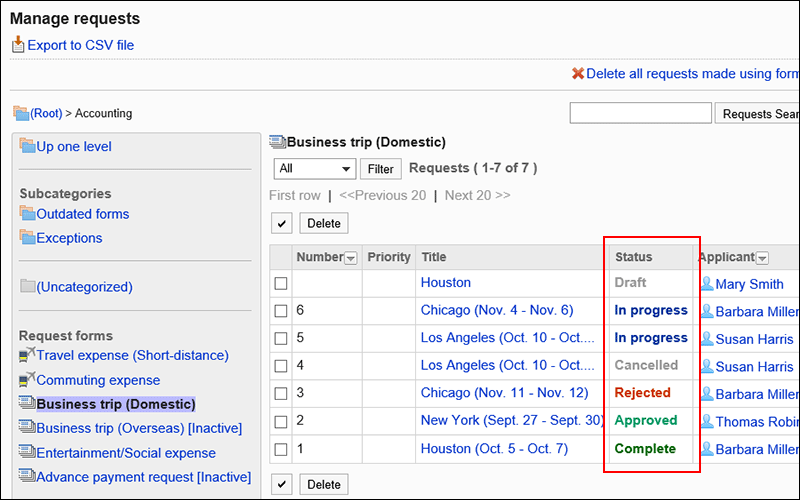The width and height of the screenshot is (800, 500).
Task: Click user icon beside Thomas Robin
Action: (x=707, y=421)
